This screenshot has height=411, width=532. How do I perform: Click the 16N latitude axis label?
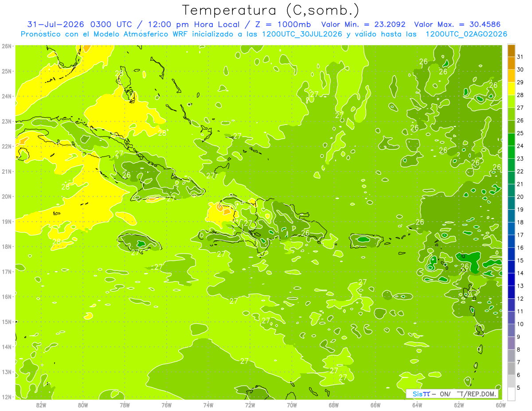[x=7, y=297]
